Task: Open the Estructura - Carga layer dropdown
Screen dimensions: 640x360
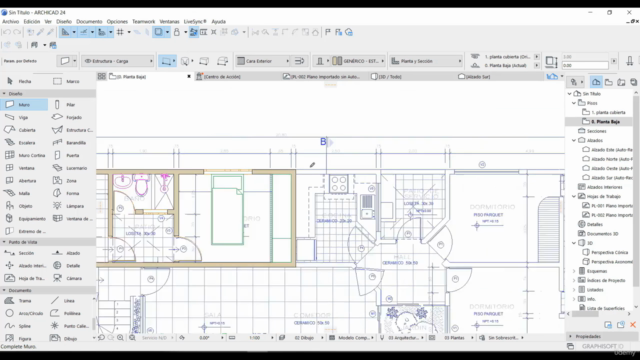Action: coord(118,61)
